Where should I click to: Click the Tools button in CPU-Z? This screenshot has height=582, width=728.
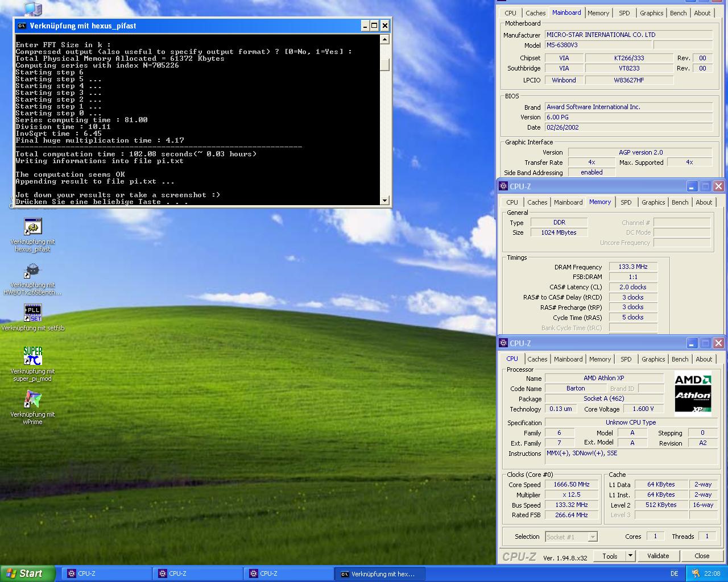tap(610, 556)
